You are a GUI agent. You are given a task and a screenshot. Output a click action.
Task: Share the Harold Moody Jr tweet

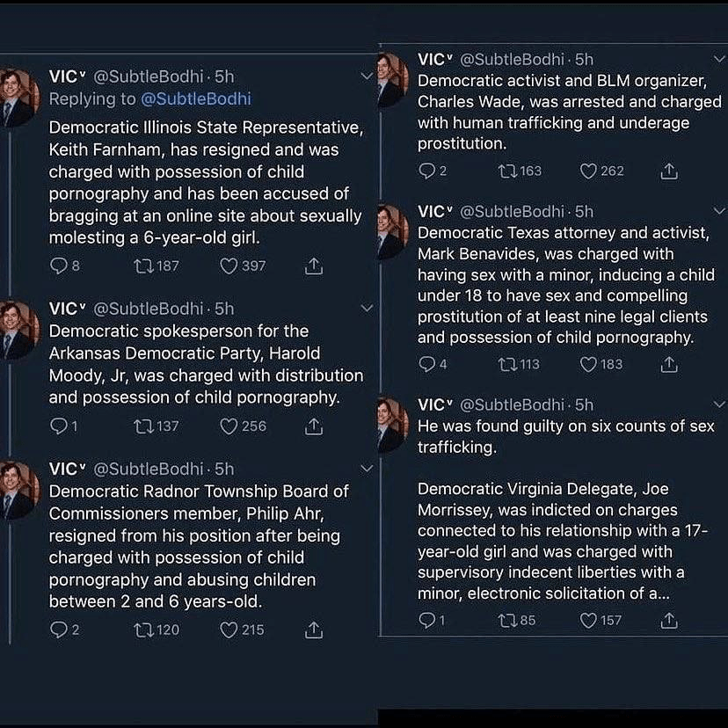click(x=314, y=426)
